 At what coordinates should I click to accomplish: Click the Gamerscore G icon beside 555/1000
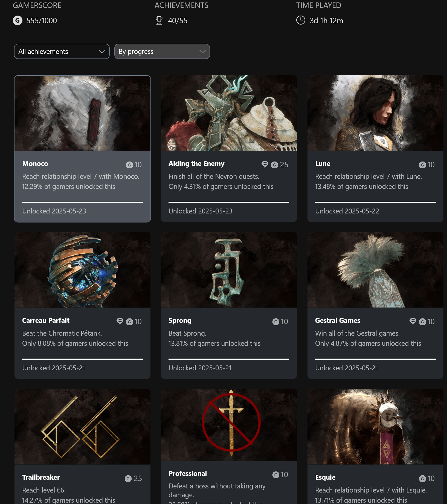pos(18,20)
